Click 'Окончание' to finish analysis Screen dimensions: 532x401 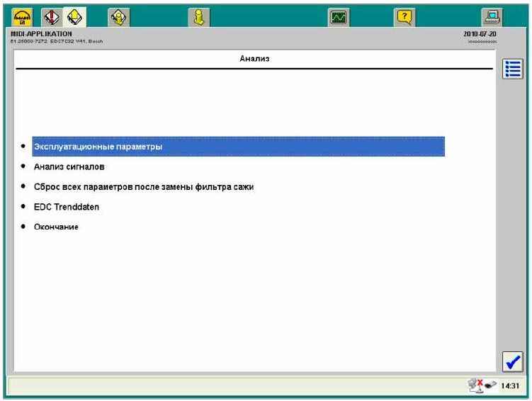tap(56, 227)
